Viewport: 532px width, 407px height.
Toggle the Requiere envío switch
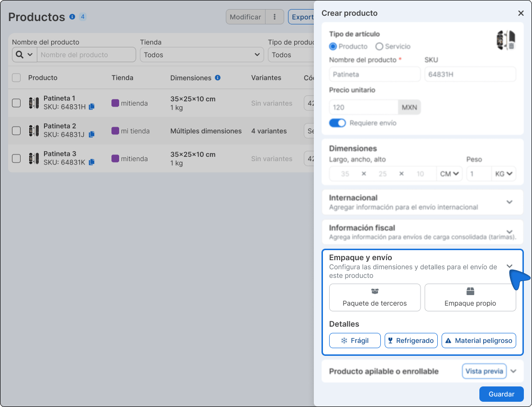[337, 123]
